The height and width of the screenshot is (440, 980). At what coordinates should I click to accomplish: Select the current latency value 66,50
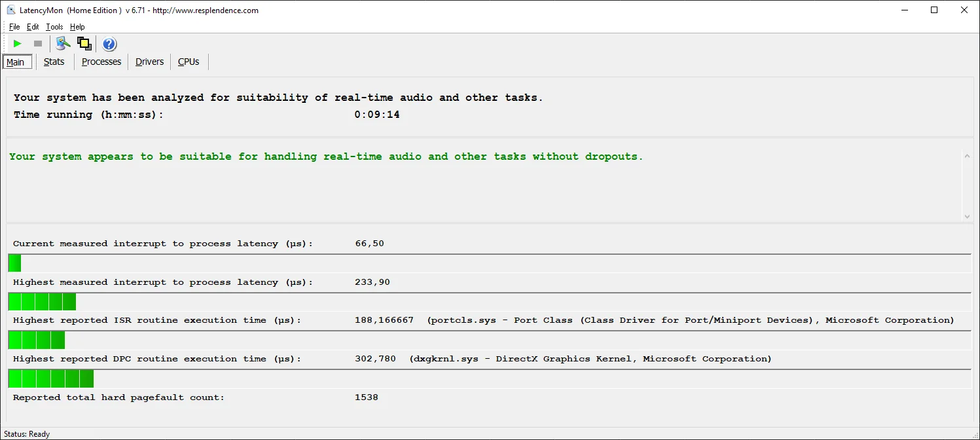click(x=369, y=244)
